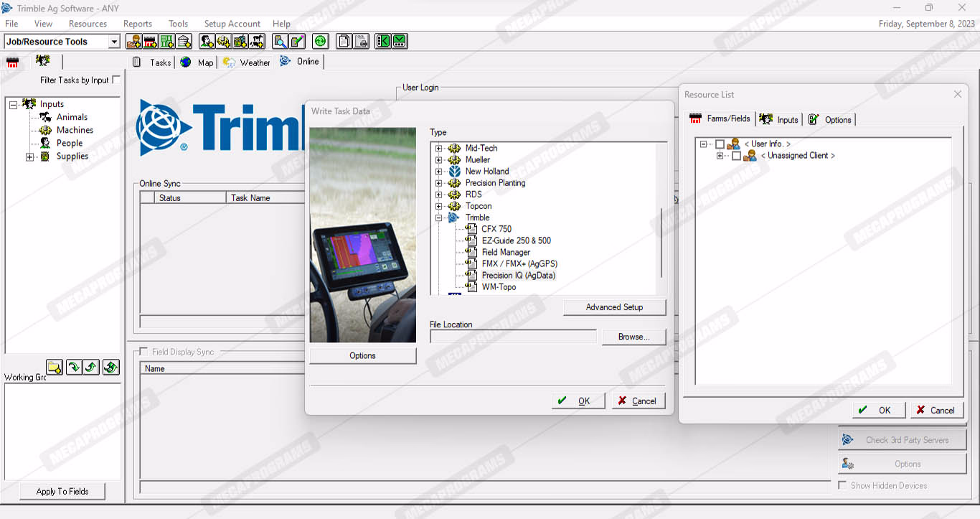980x519 pixels.
Task: Open the Inputs tab in Resource List
Action: click(778, 119)
